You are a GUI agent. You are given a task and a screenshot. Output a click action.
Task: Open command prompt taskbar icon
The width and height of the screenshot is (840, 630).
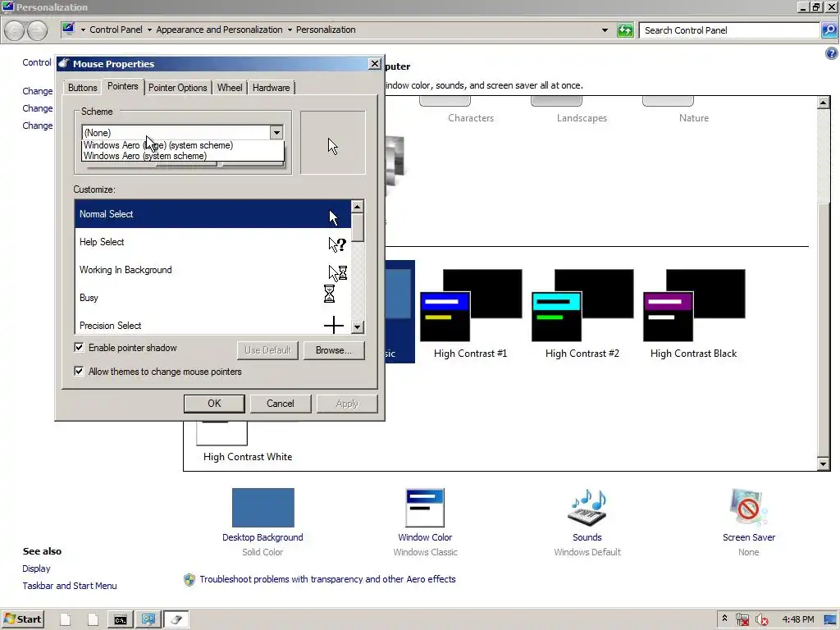(x=121, y=620)
